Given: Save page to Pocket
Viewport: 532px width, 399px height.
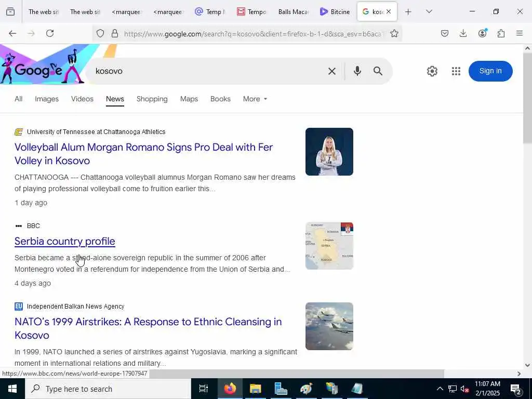Looking at the screenshot, I should [445, 33].
